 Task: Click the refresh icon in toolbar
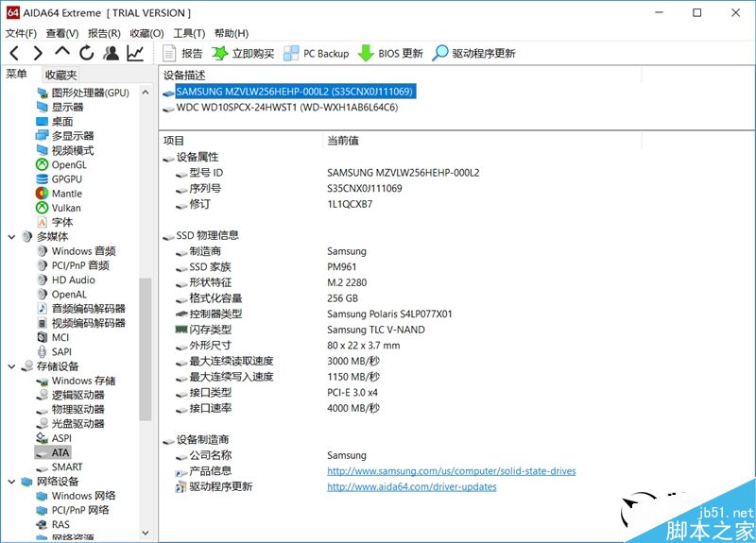point(87,53)
